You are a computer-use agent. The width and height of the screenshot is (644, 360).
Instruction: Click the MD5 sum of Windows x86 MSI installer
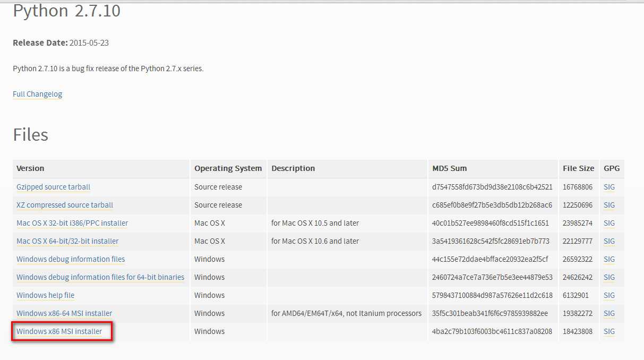point(492,331)
